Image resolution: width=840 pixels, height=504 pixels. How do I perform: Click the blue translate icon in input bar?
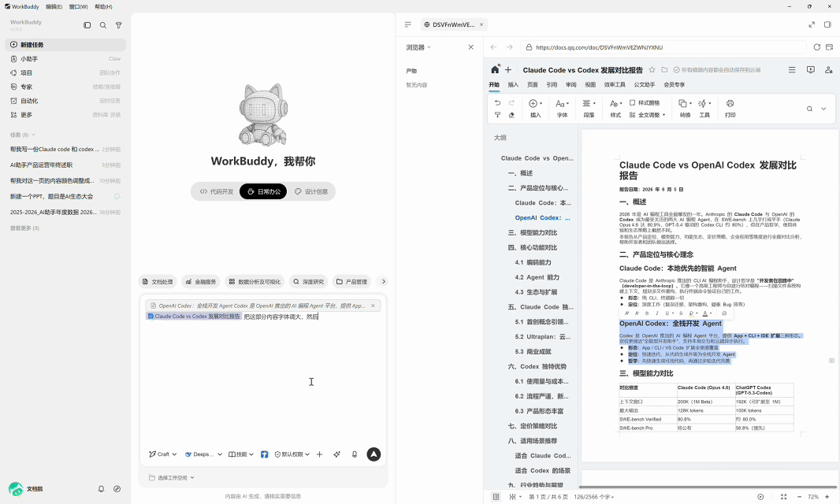[x=264, y=454]
